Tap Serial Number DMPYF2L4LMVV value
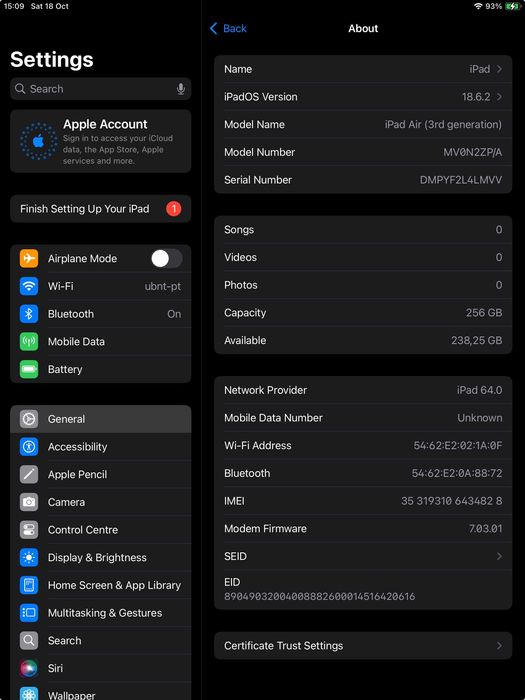525x700 pixels. pos(461,180)
